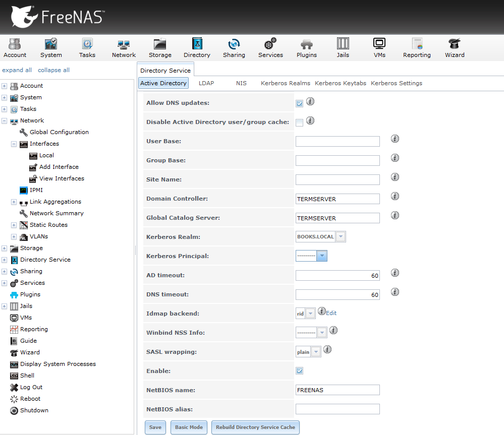Click the NetBIOS name input field
The width and height of the screenshot is (504, 435).
(338, 390)
